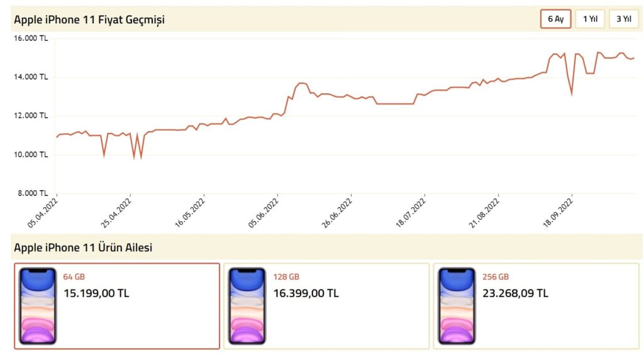Click the 128 GB iPhone thumbnail image

coord(247,306)
